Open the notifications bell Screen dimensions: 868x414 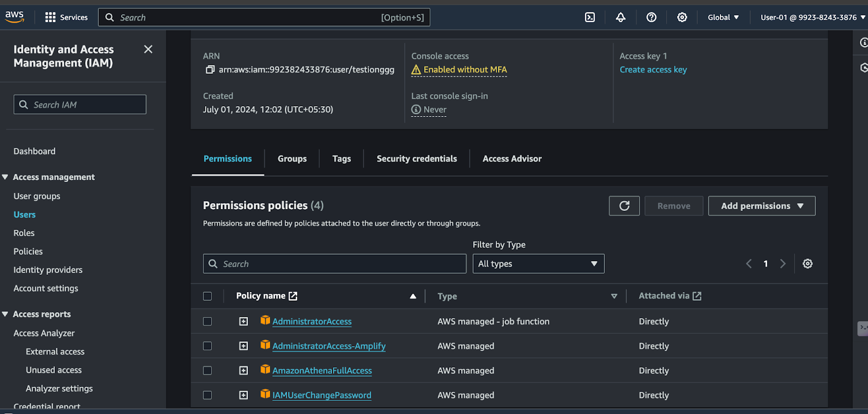click(621, 17)
